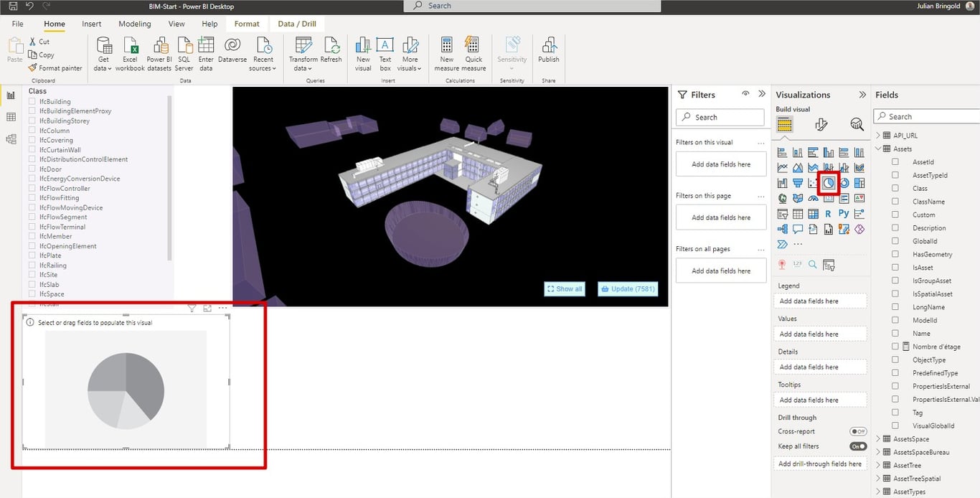Screen dimensions: 980x498
Task: Click Add data fields here under Legend
Action: (x=820, y=301)
